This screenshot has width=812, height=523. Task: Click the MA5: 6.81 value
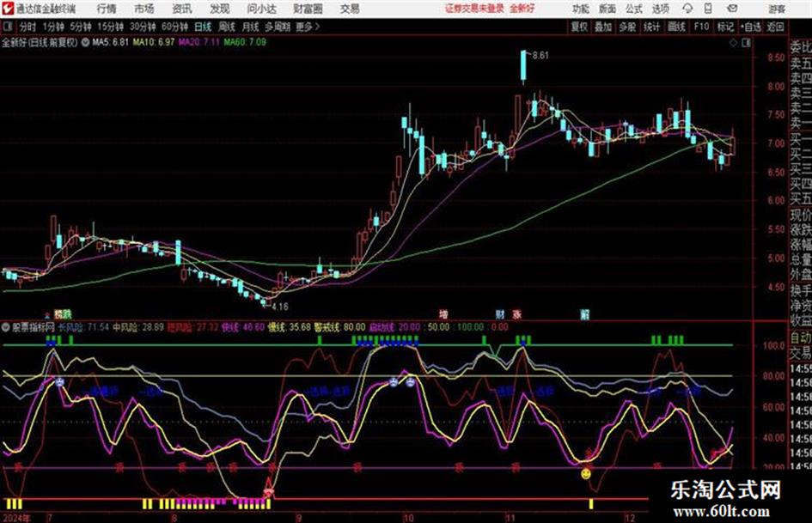110,42
